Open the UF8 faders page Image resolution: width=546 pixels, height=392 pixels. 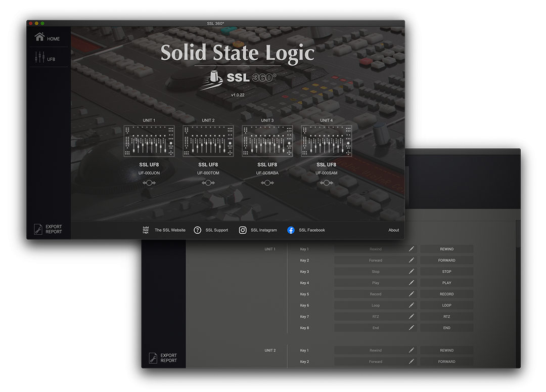(45, 58)
